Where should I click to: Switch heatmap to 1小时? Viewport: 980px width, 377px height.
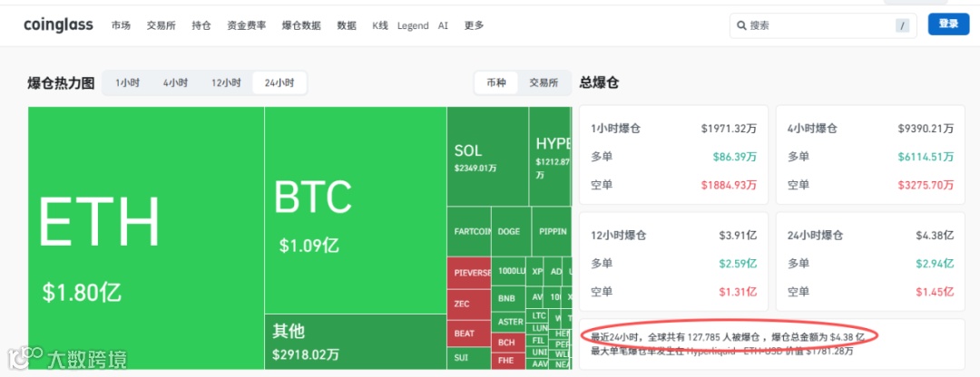point(127,82)
